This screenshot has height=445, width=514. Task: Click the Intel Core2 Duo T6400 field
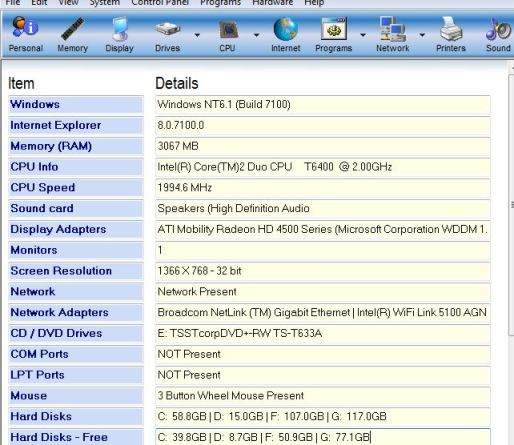(x=323, y=167)
